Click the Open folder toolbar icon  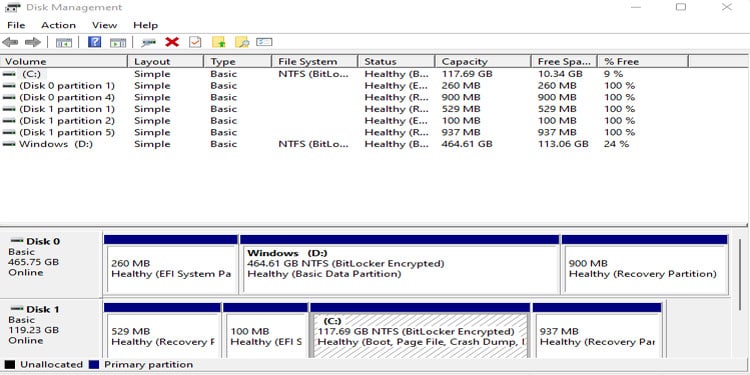pos(219,42)
